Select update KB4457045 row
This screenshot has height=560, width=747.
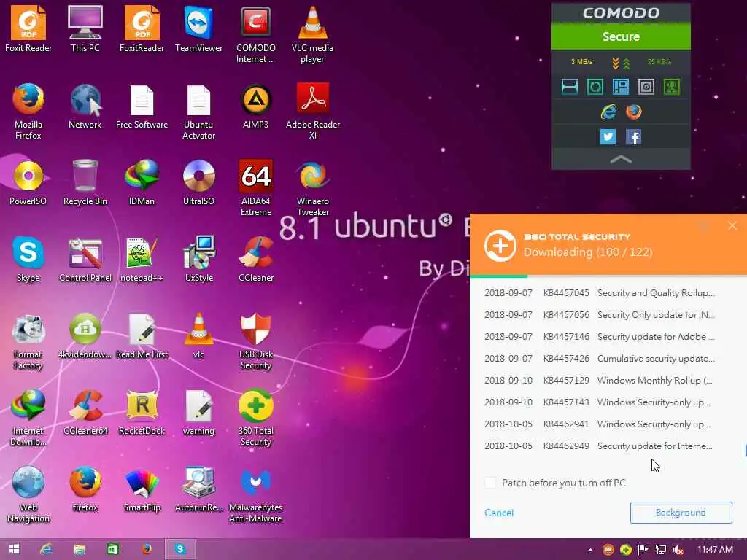[600, 293]
